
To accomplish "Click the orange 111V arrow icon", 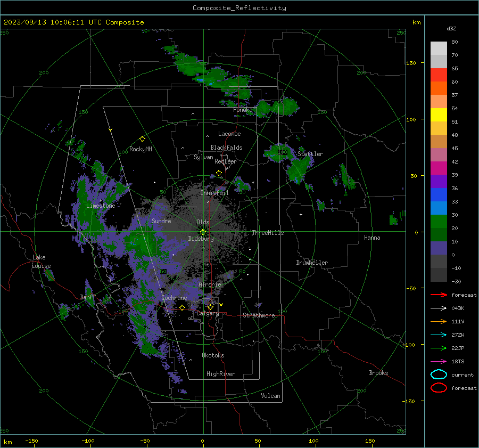I will (439, 321).
